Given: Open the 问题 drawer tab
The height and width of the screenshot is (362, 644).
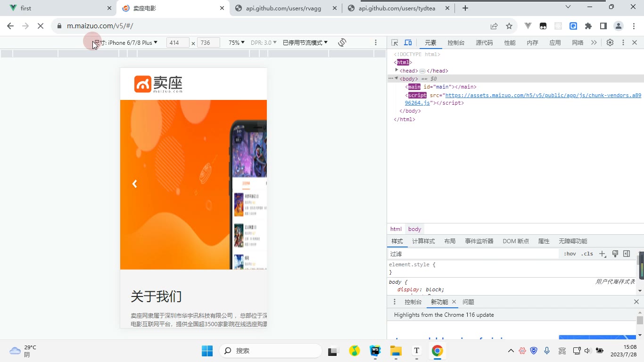Looking at the screenshot, I should tap(468, 302).
